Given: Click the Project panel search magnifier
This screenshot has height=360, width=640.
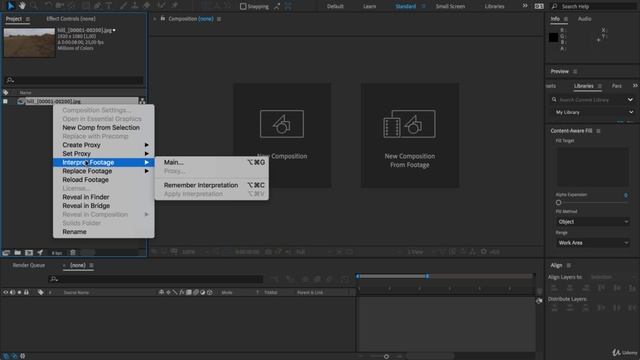Looking at the screenshot, I should 10,80.
